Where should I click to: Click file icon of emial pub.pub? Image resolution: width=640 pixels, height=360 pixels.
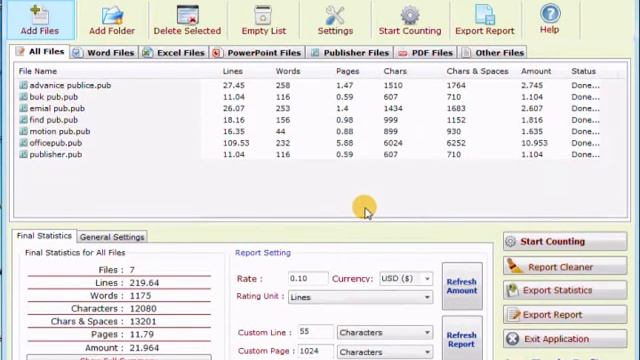23,108
